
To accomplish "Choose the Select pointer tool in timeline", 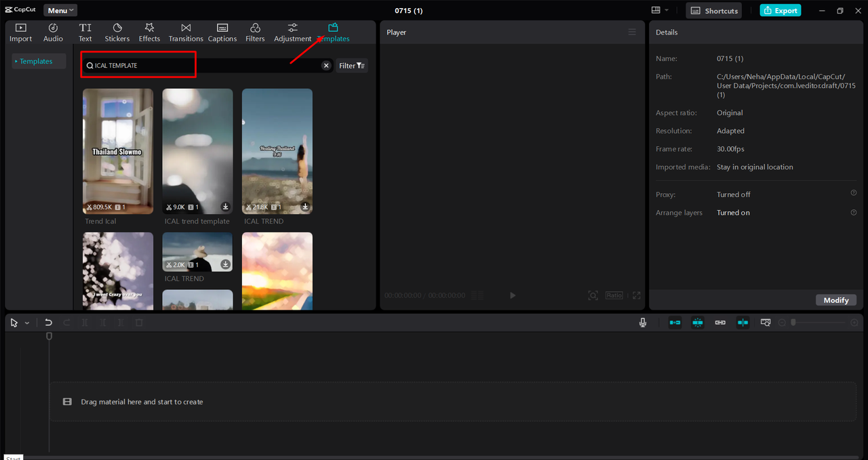I will coord(14,322).
